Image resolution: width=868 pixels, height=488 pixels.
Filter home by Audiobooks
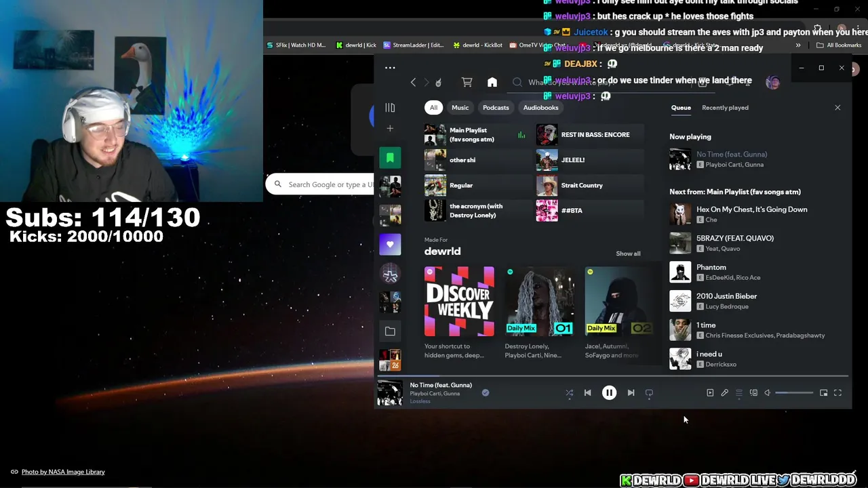(x=540, y=107)
